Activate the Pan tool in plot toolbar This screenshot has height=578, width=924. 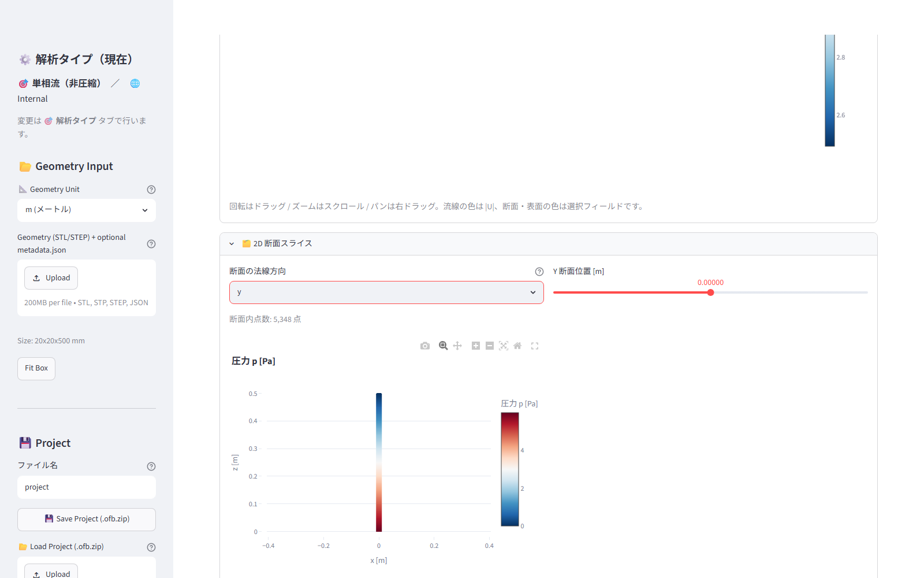pos(457,346)
